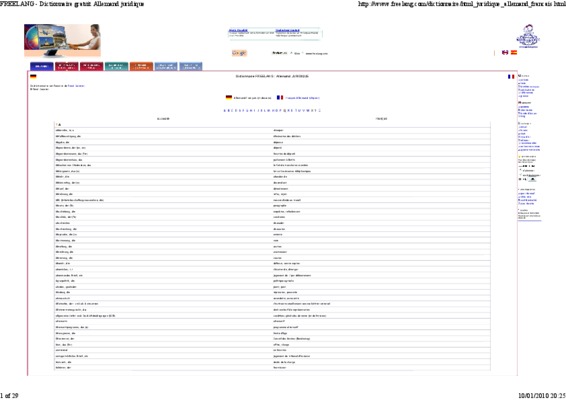This screenshot has height=400, width=566.
Task: Click the French flag at the content's top-right
Action: pos(511,77)
